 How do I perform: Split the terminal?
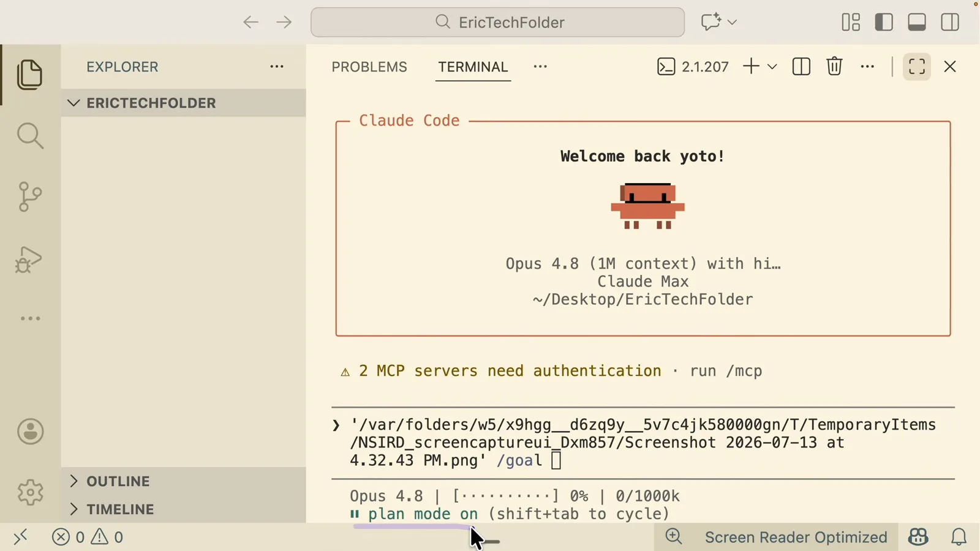[x=801, y=66]
